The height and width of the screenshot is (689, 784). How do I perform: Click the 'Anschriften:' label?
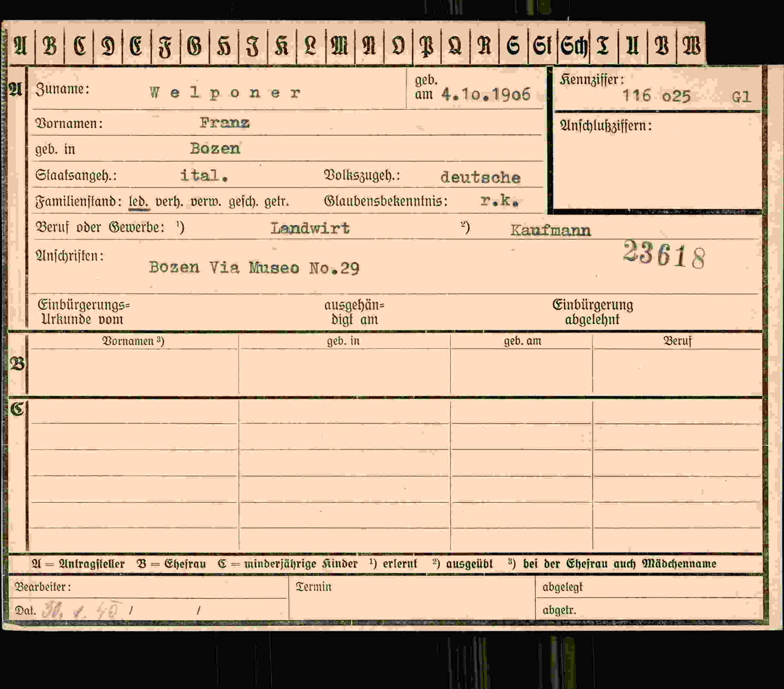[69, 256]
